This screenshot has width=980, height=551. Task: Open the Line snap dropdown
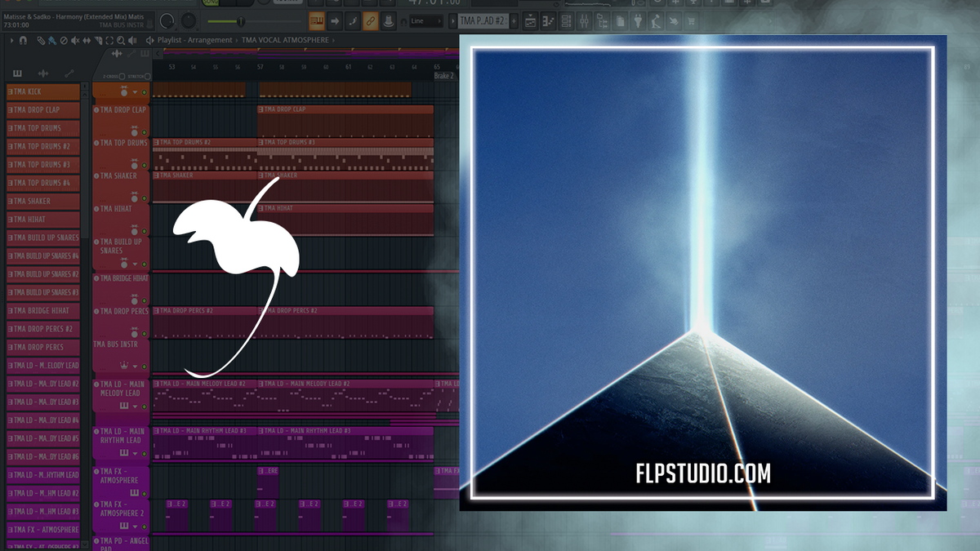425,21
